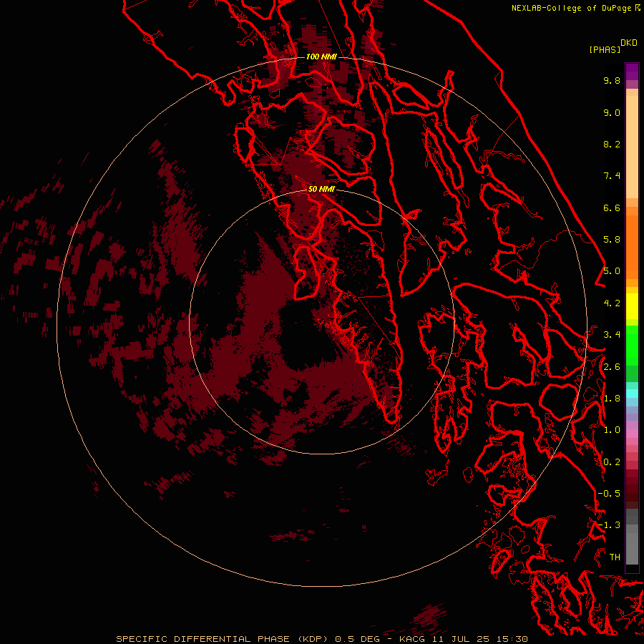The height and width of the screenshot is (644, 644).
Task: Click the orange color bar segment
Action: (x=632, y=246)
